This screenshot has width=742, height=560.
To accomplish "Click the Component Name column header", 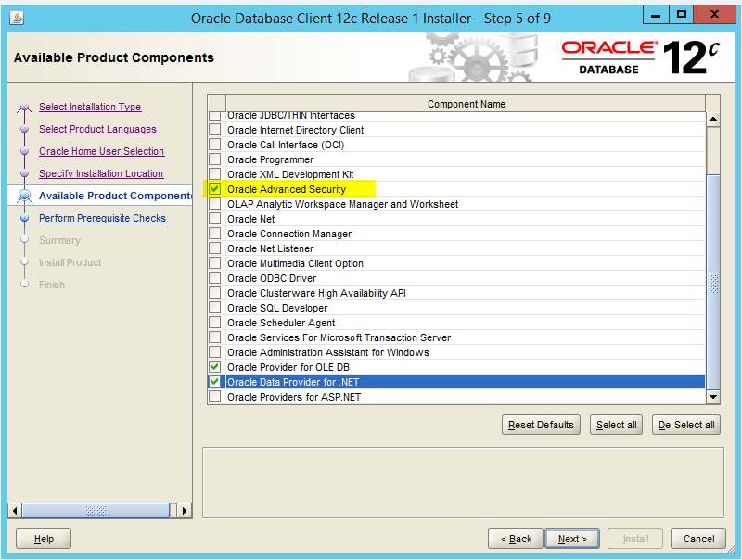I will (x=466, y=104).
